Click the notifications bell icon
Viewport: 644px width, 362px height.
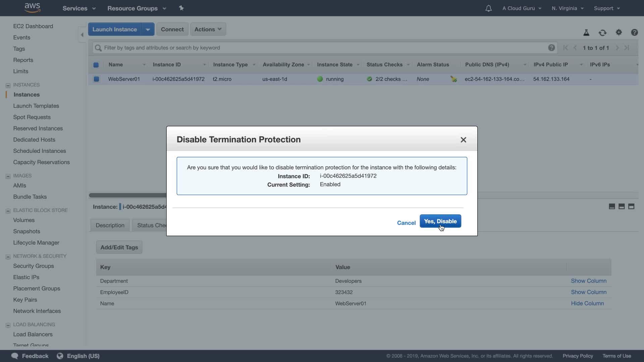pyautogui.click(x=488, y=8)
